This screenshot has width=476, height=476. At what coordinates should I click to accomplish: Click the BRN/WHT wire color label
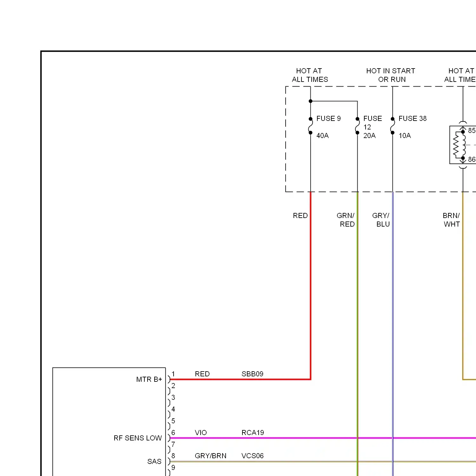pos(451,220)
